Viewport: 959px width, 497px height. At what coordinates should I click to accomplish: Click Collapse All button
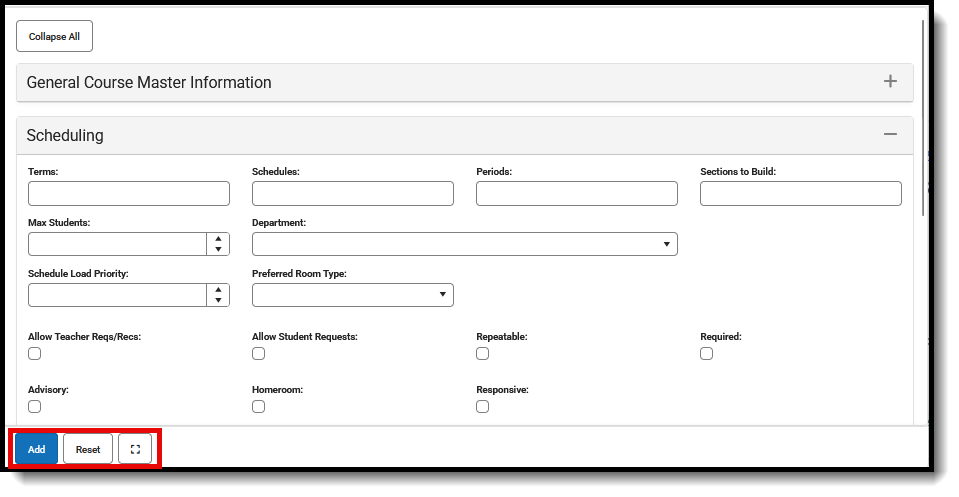tap(54, 37)
